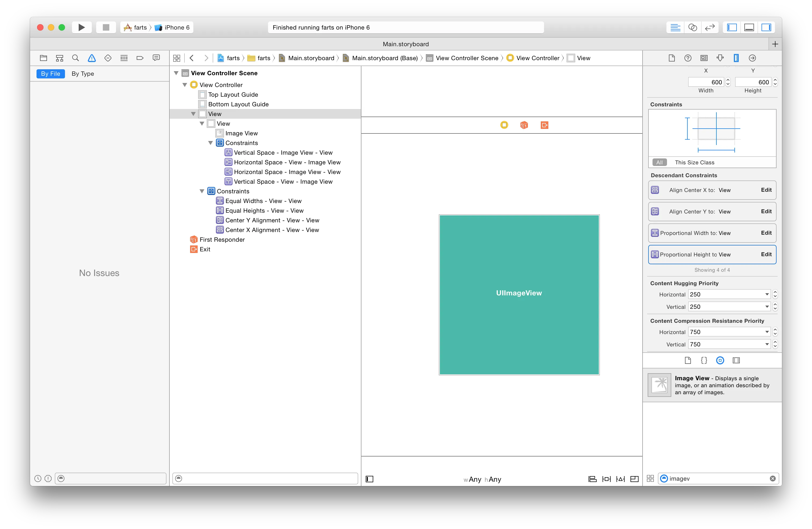
Task: Collapse the selected View row's disclosure triangle
Action: click(193, 114)
